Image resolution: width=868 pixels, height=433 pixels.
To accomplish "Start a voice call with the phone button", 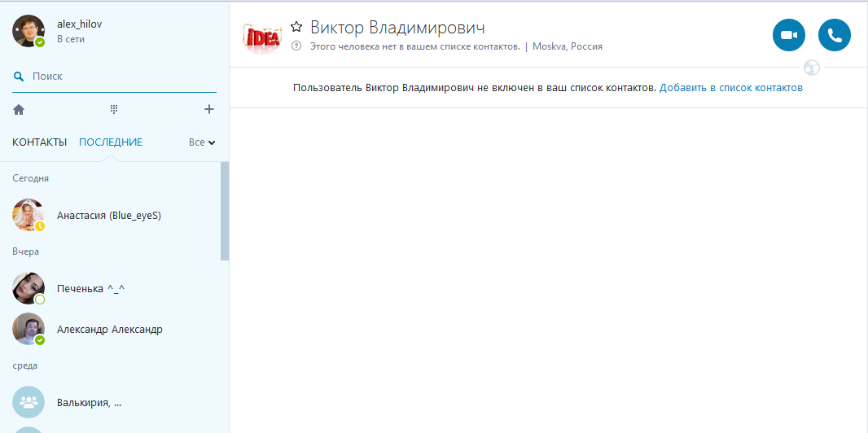I will click(x=834, y=35).
